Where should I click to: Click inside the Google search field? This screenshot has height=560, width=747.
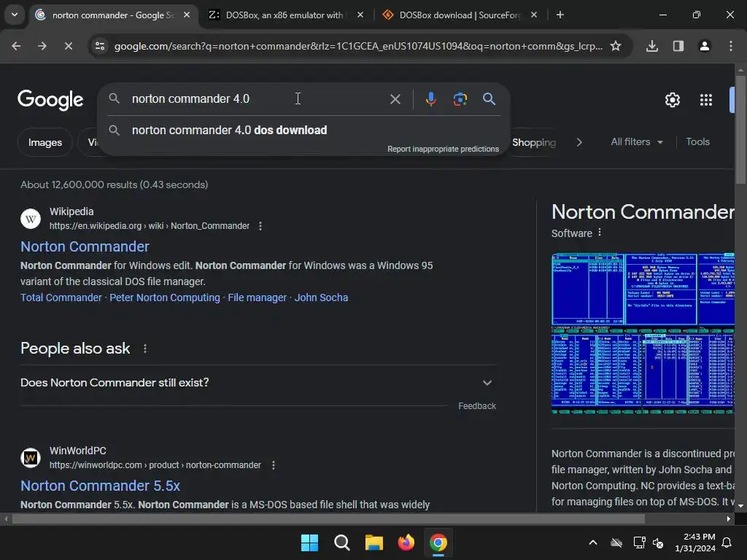pos(258,99)
